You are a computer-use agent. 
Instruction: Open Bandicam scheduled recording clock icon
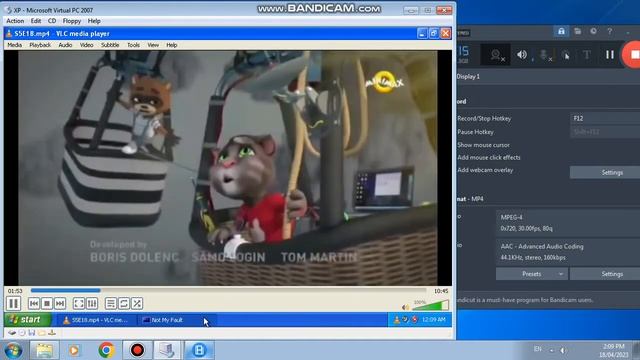coord(593,31)
